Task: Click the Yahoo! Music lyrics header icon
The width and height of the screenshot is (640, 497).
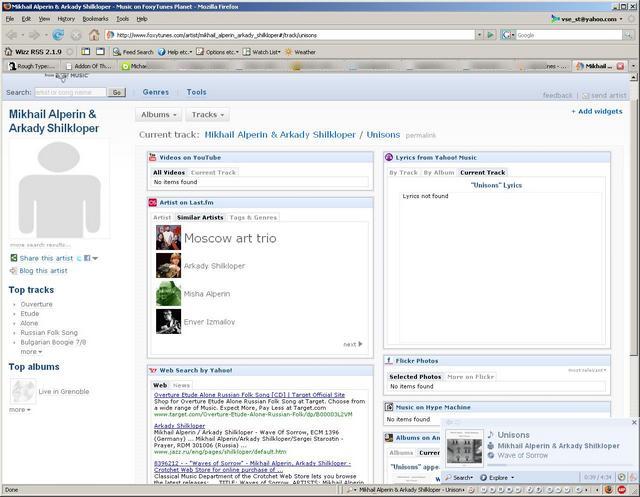Action: coord(389,157)
